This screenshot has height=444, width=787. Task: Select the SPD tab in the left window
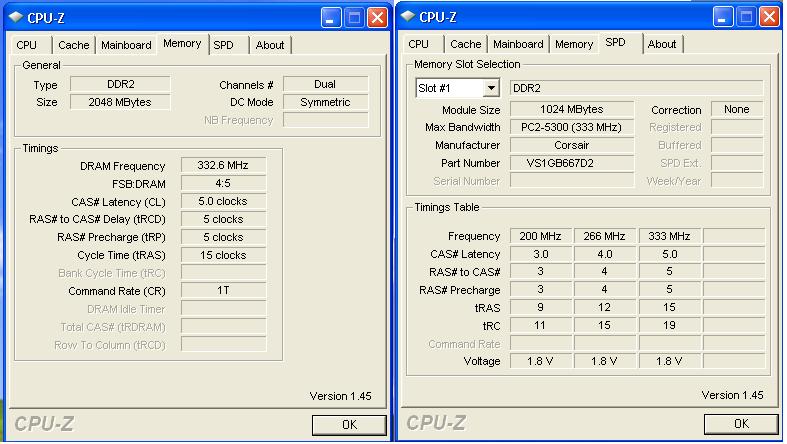225,45
